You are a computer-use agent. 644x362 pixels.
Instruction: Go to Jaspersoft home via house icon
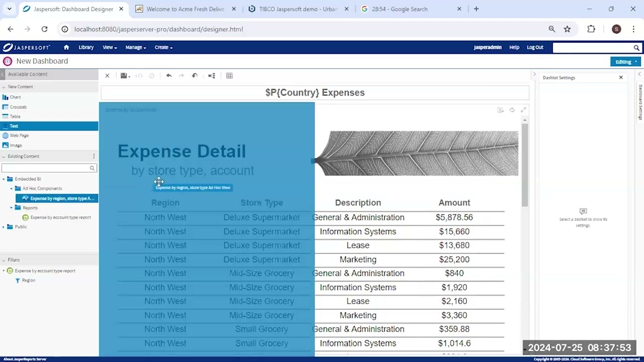[66, 47]
